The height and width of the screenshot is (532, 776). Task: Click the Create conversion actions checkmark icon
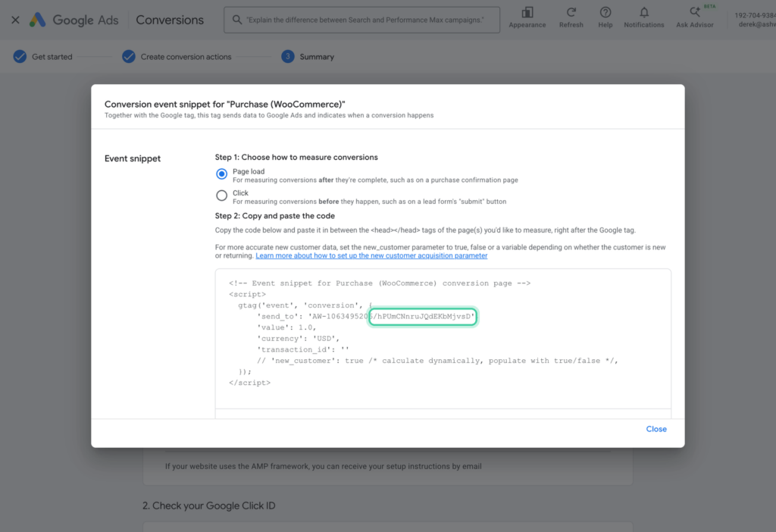coord(129,56)
